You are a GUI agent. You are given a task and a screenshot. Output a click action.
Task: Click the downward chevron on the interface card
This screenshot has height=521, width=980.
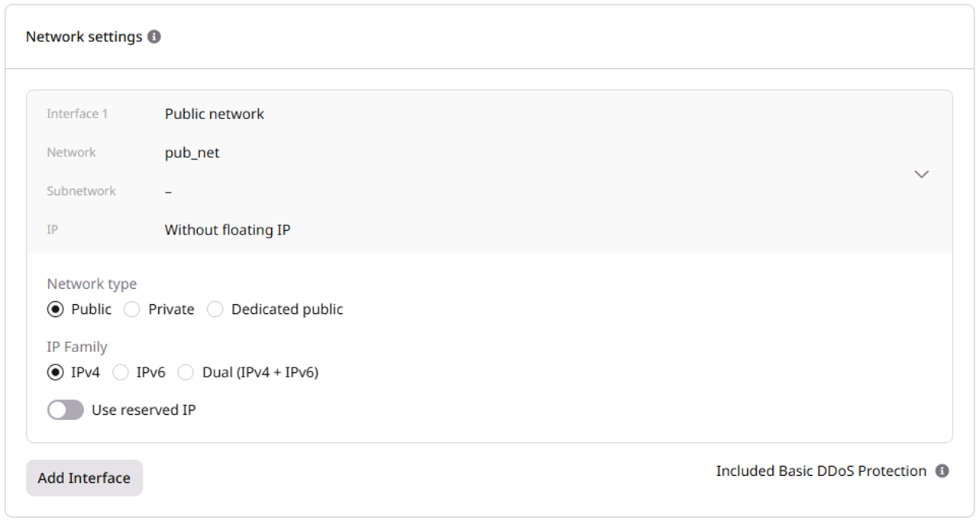(x=921, y=173)
